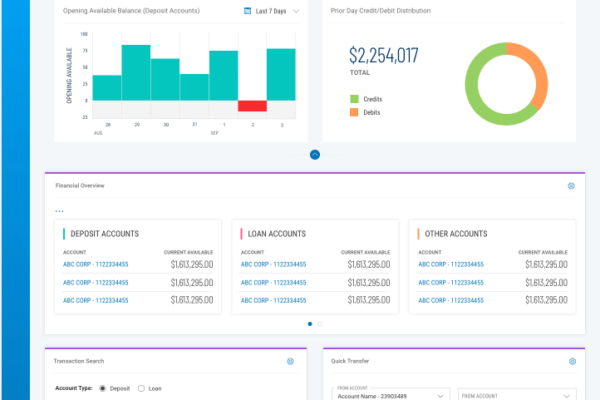Go to the second carousel page dot

[320, 324]
